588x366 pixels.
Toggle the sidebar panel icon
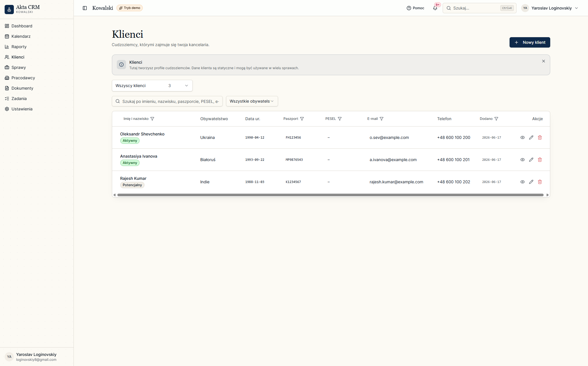point(85,8)
